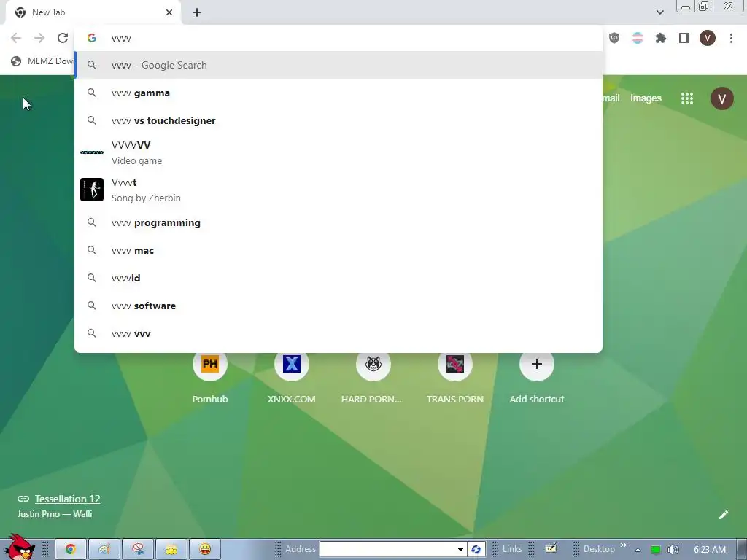The height and width of the screenshot is (560, 747).
Task: Open the Google account avatar on page
Action: click(722, 98)
